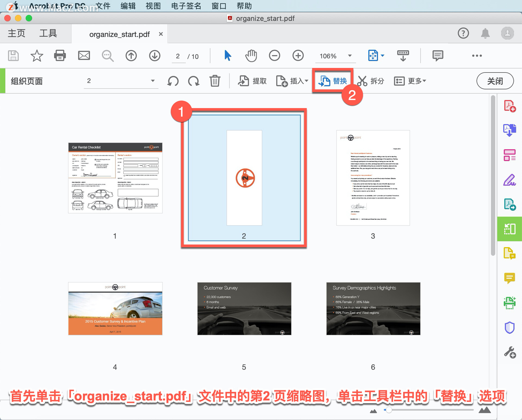Click the 替换 replace button
This screenshot has height=420, width=522.
click(333, 81)
